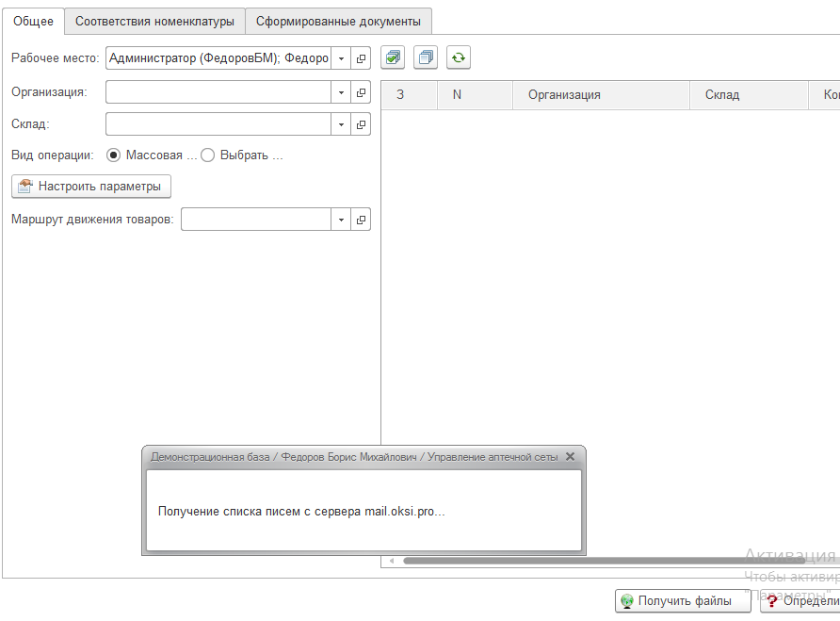Click the green refresh arrows icon
Image resolution: width=840 pixels, height=621 pixels.
(x=459, y=57)
